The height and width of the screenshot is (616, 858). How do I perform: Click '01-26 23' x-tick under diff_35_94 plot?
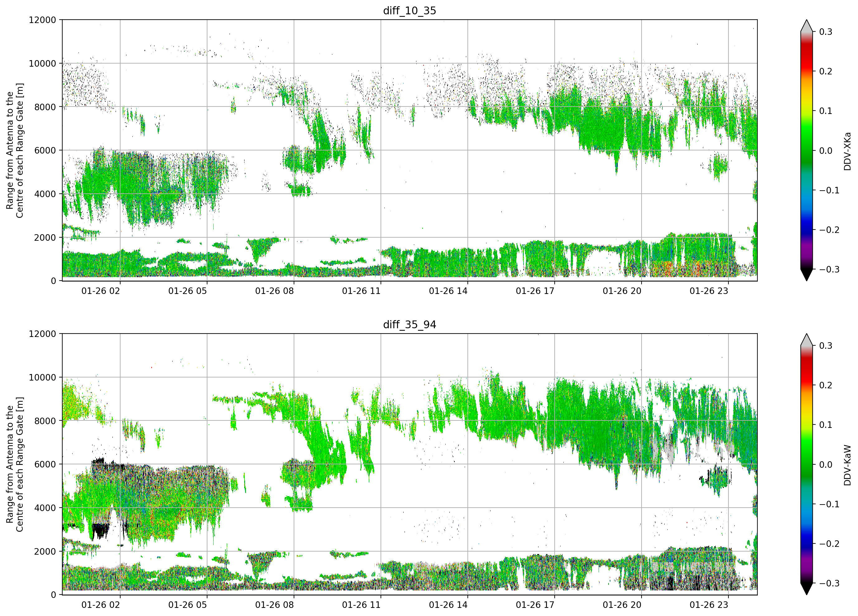[709, 605]
